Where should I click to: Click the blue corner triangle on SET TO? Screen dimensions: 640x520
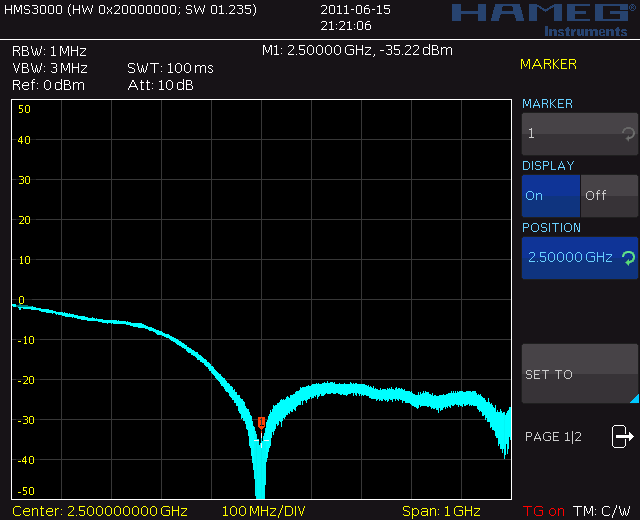632,397
